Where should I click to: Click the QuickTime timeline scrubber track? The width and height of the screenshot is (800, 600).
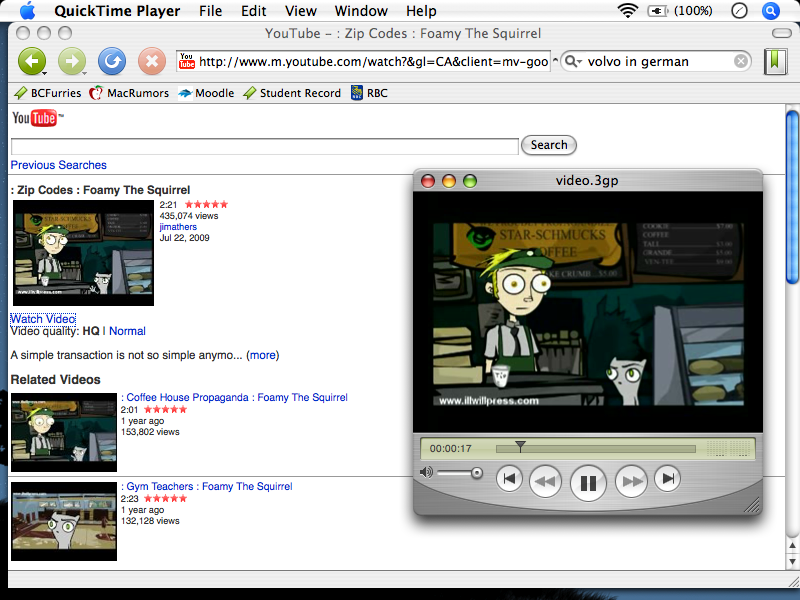pos(595,449)
